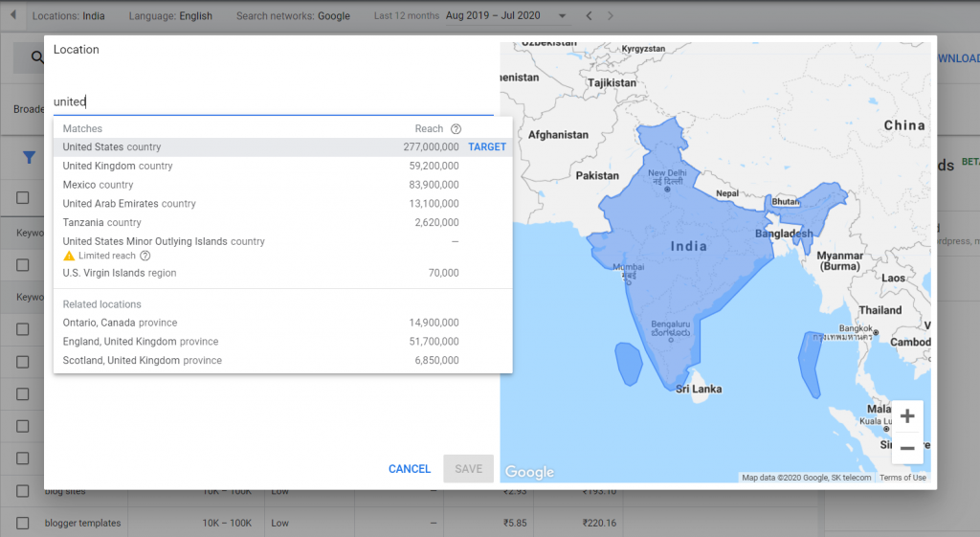Click the greyed SAVE button
Screen dimensions: 980x537
pos(468,469)
